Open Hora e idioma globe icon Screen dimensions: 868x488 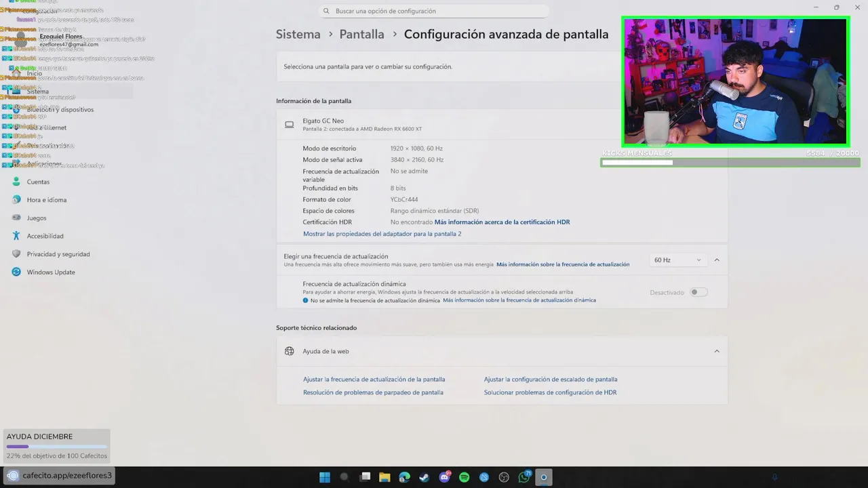coord(16,200)
